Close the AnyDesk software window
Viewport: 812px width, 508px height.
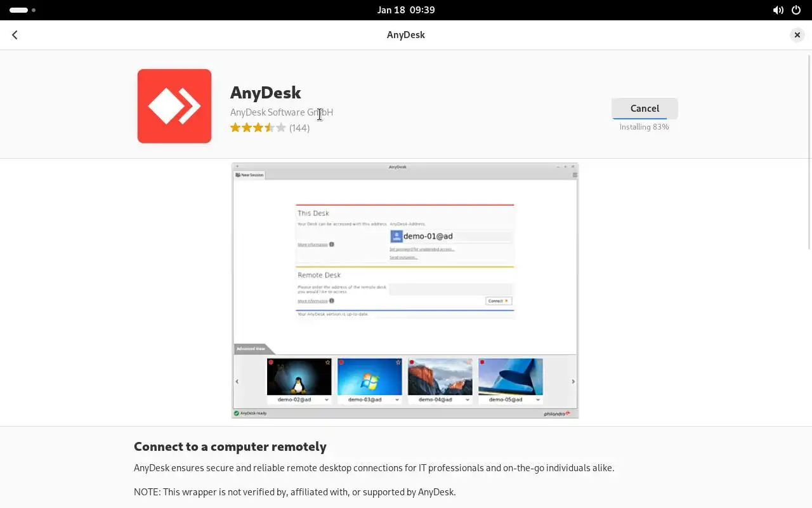click(797, 35)
